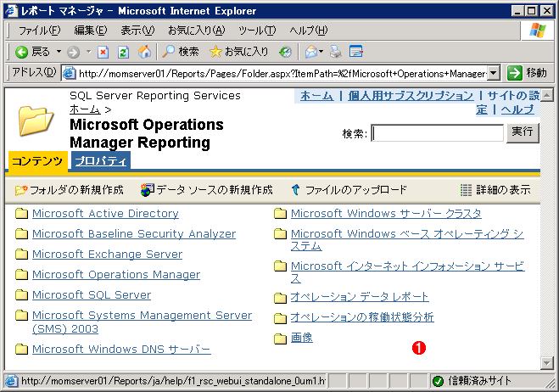
Task: Open Favorites (お気に入り) star button
Action: pyautogui.click(x=239, y=52)
